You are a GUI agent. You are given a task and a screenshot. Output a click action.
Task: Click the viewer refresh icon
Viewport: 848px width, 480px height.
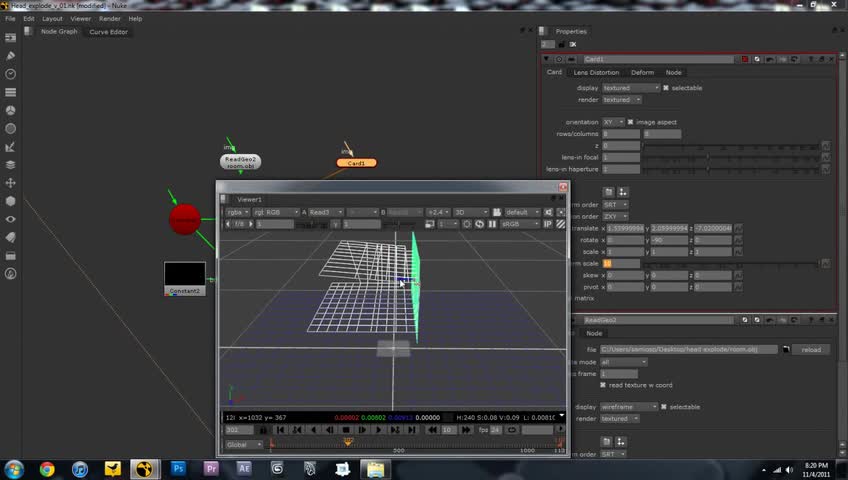pos(479,224)
